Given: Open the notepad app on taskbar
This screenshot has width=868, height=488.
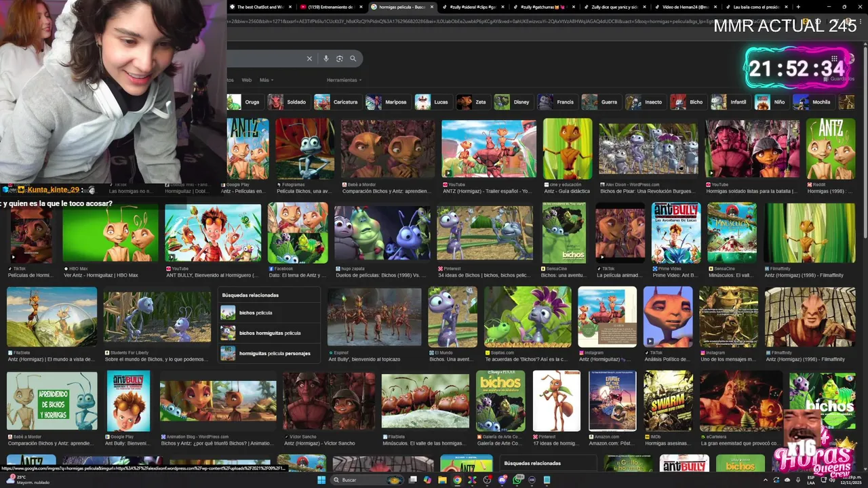Looking at the screenshot, I should [547, 480].
